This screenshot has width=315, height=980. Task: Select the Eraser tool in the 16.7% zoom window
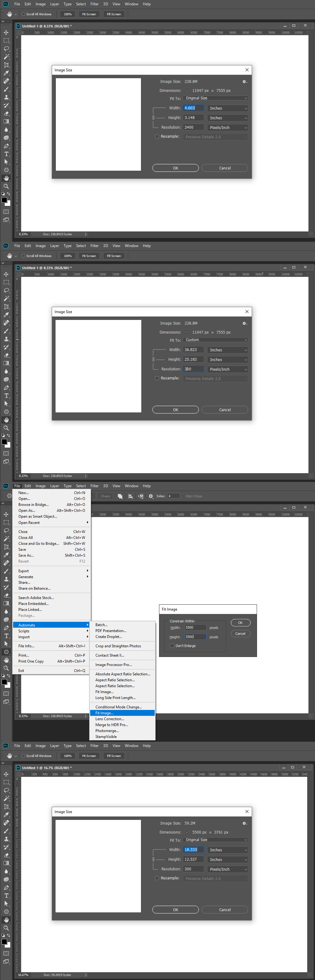click(x=6, y=855)
